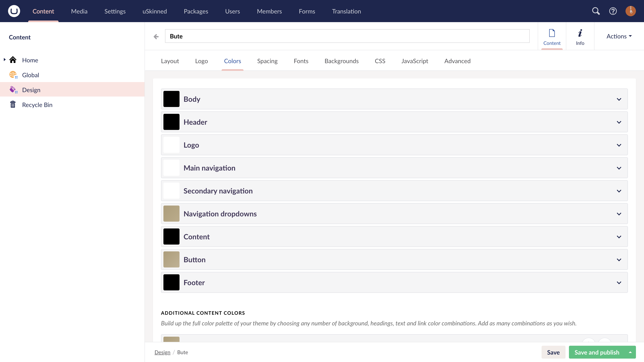Screen dimensions: 644x362
Task: Expand the Secondary navigation chevron
Action: tap(619, 191)
